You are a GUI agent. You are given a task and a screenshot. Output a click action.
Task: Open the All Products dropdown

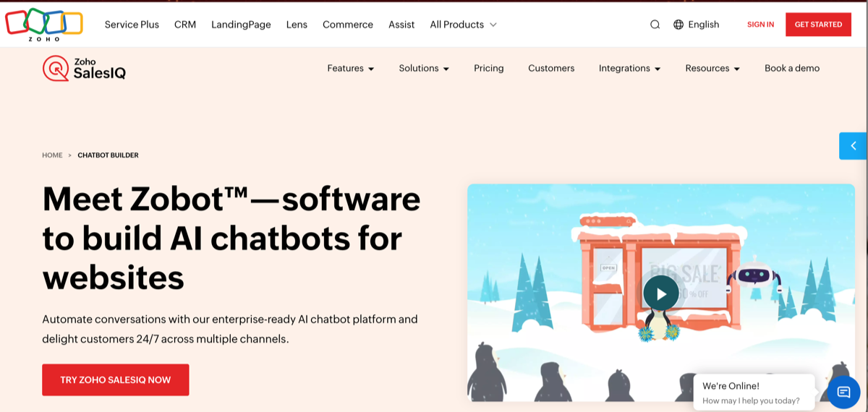pyautogui.click(x=463, y=25)
